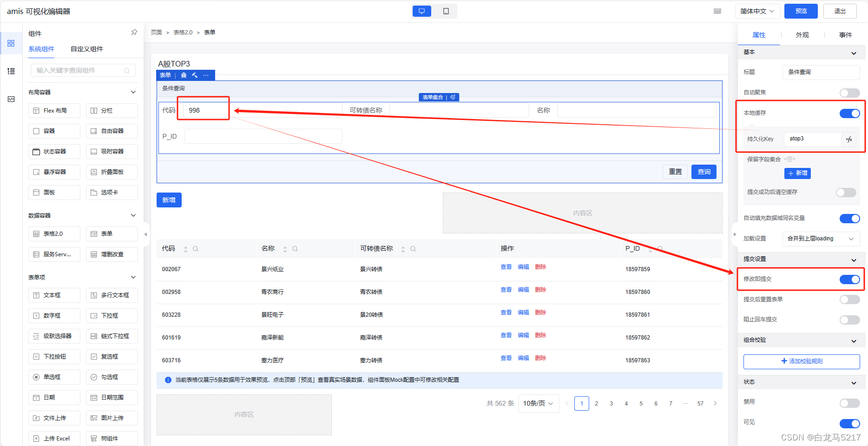Click 编辑 link for row 603228

click(523, 313)
